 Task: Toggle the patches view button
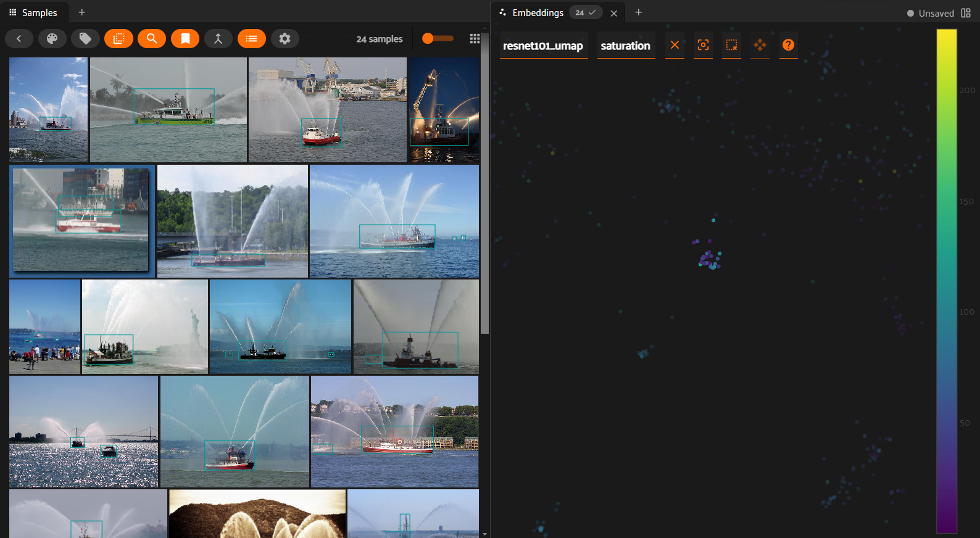click(118, 39)
